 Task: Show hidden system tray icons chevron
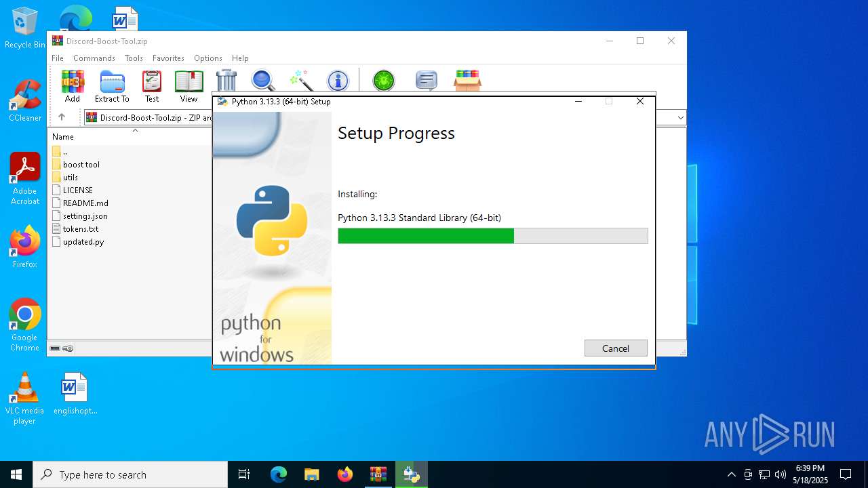[x=731, y=474]
